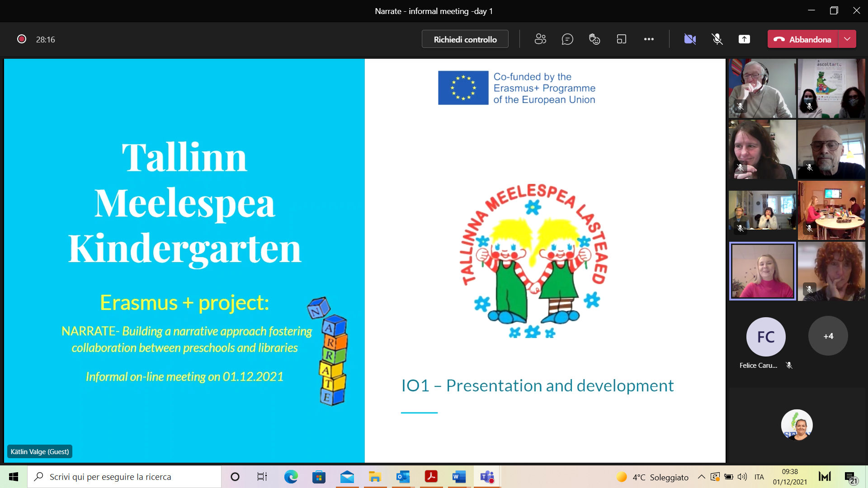Image resolution: width=868 pixels, height=488 pixels.
Task: Select highlighted blonde speaker video thumbnail
Action: [x=762, y=271]
